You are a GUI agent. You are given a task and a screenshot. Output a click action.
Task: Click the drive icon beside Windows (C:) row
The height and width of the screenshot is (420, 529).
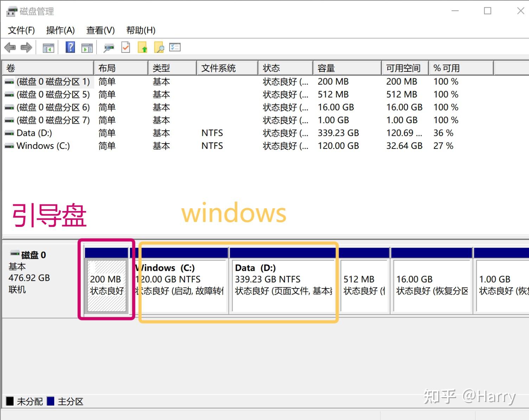coord(9,146)
